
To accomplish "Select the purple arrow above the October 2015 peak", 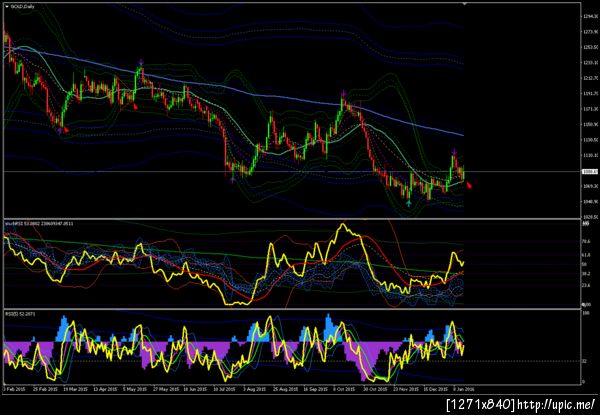I will coord(343,93).
